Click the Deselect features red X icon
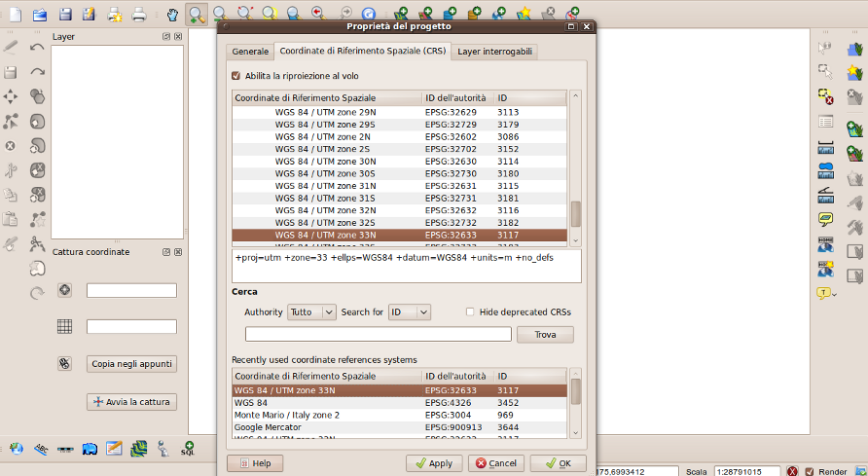This screenshot has height=476, width=868. (825, 96)
